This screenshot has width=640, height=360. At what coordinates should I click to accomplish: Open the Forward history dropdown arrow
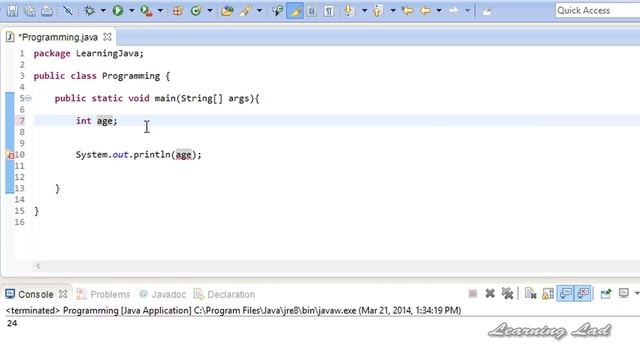coord(467,11)
